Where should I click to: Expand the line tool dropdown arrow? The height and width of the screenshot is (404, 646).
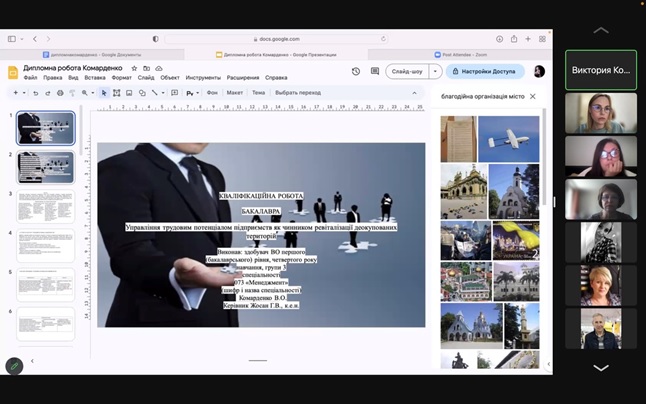point(163,93)
